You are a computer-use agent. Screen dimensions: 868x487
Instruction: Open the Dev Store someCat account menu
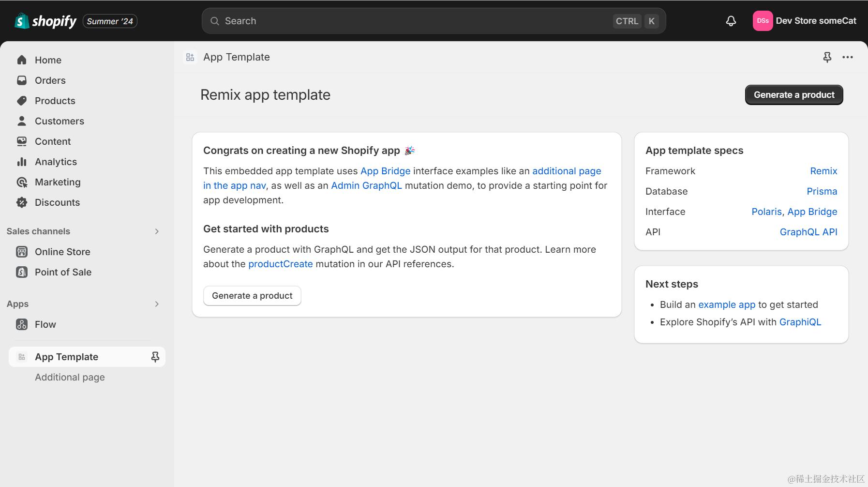click(x=804, y=21)
